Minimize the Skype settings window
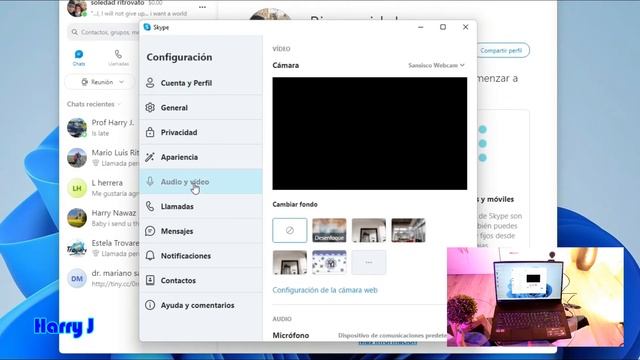 click(x=421, y=27)
